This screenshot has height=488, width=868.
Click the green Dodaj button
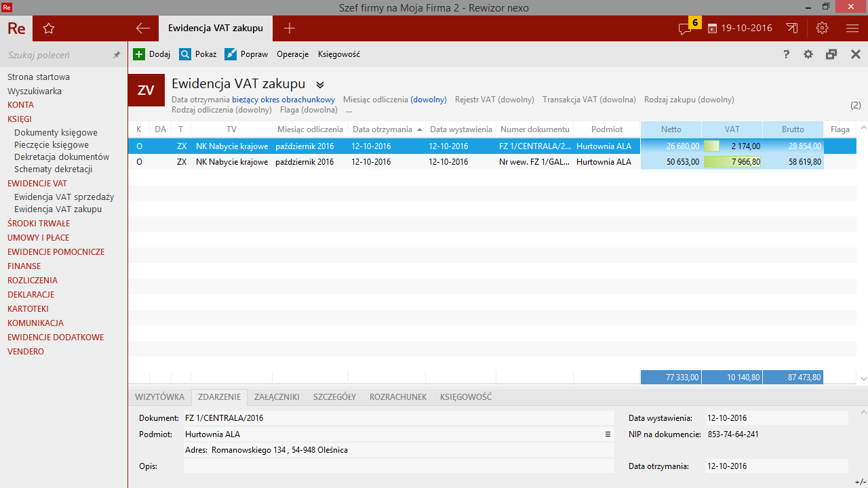151,54
